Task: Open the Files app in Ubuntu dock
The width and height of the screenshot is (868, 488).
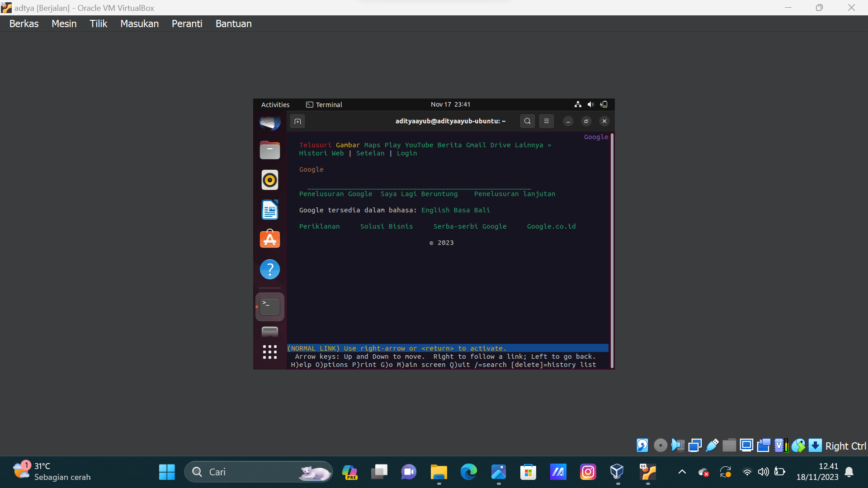Action: [270, 150]
